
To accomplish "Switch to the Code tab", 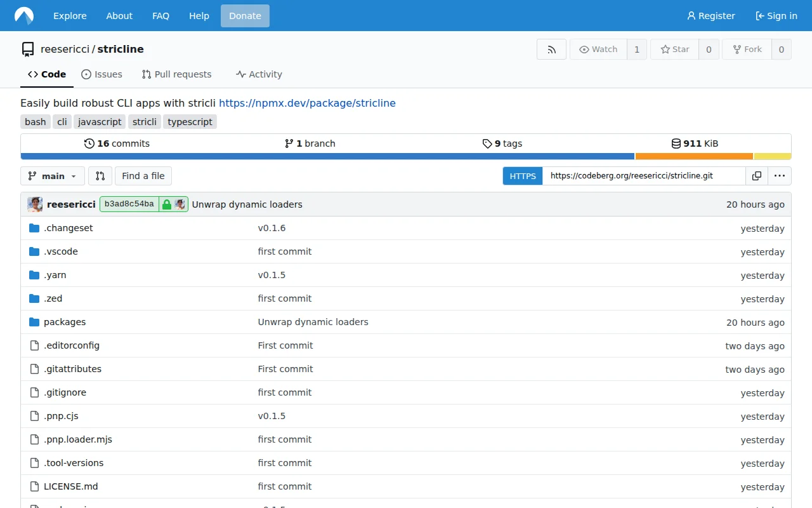I will click(47, 74).
